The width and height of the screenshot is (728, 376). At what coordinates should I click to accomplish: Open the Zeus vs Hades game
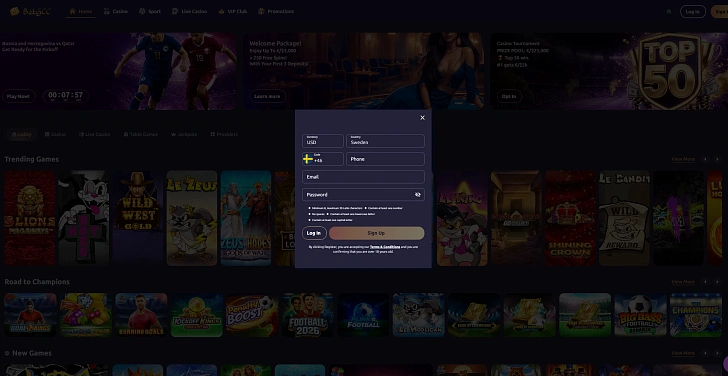[x=246, y=218]
